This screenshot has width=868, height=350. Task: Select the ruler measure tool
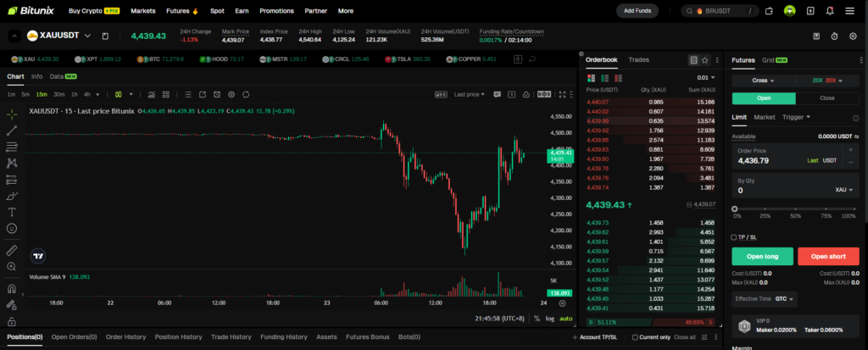[12, 250]
